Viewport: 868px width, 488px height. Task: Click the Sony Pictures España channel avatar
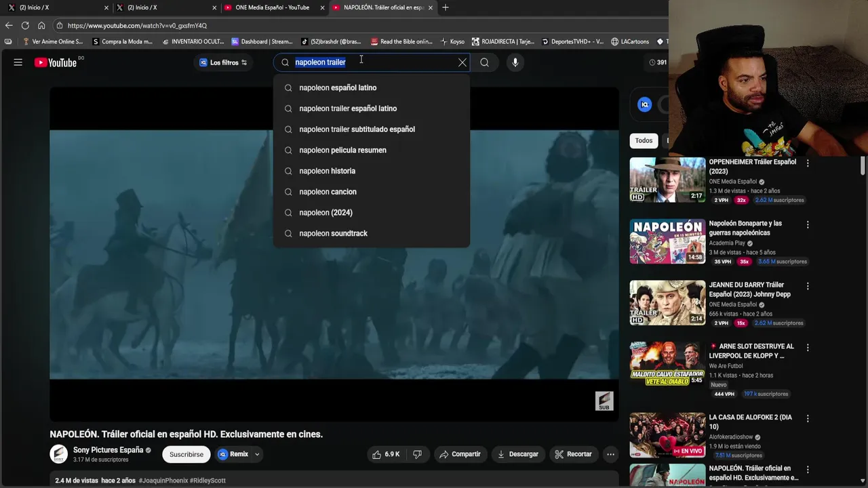click(x=59, y=454)
